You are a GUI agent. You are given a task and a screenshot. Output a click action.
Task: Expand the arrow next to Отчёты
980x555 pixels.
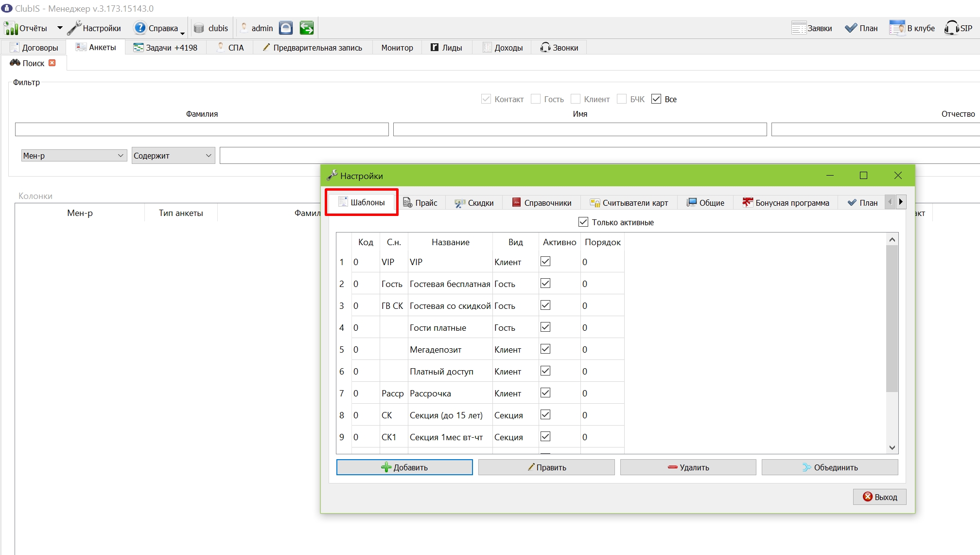(60, 28)
